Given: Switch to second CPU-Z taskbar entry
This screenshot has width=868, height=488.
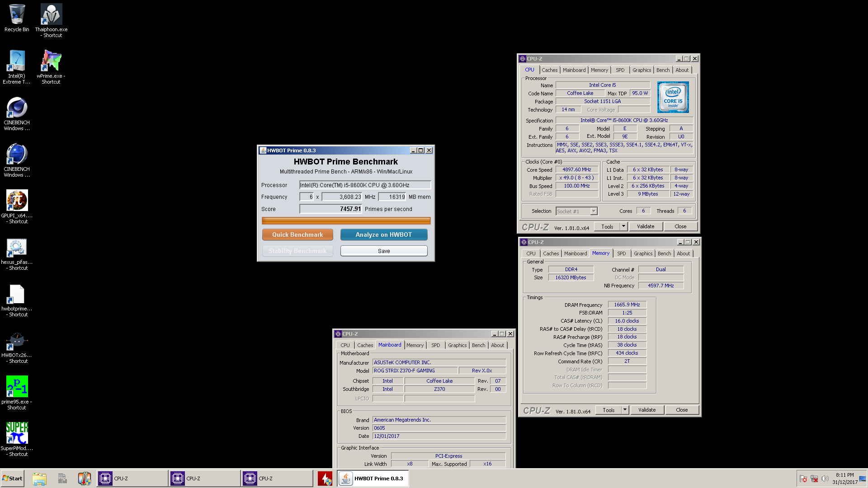Looking at the screenshot, I should (x=204, y=479).
